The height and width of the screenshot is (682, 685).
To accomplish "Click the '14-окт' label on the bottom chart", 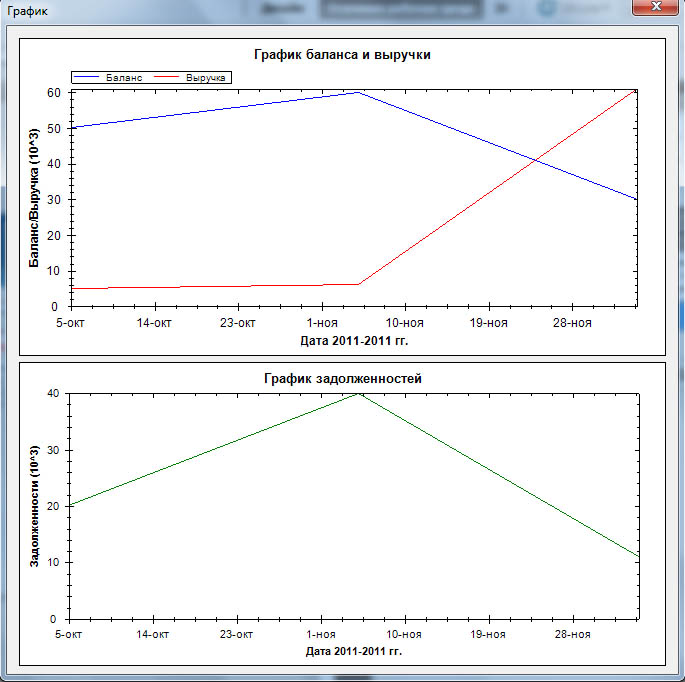I will click(152, 634).
